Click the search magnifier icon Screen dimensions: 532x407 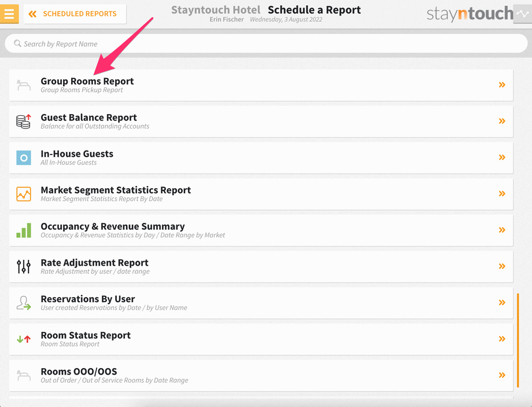(17, 43)
